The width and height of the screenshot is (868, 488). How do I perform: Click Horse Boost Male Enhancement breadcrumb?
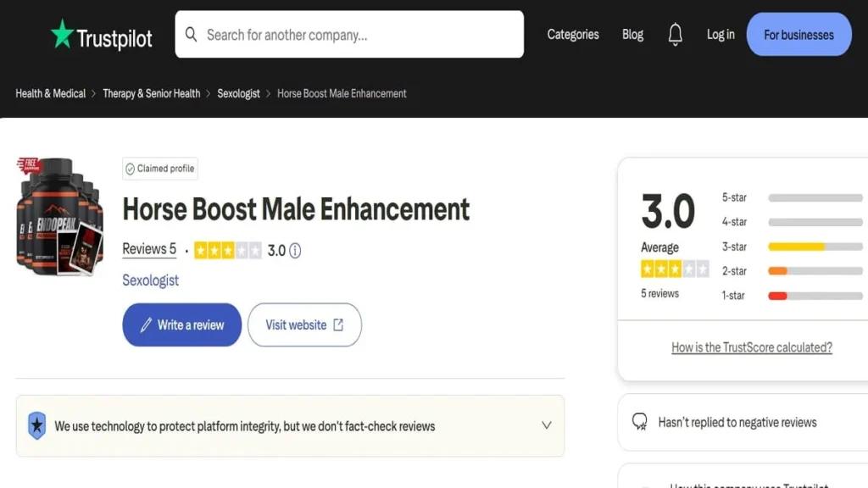click(342, 93)
